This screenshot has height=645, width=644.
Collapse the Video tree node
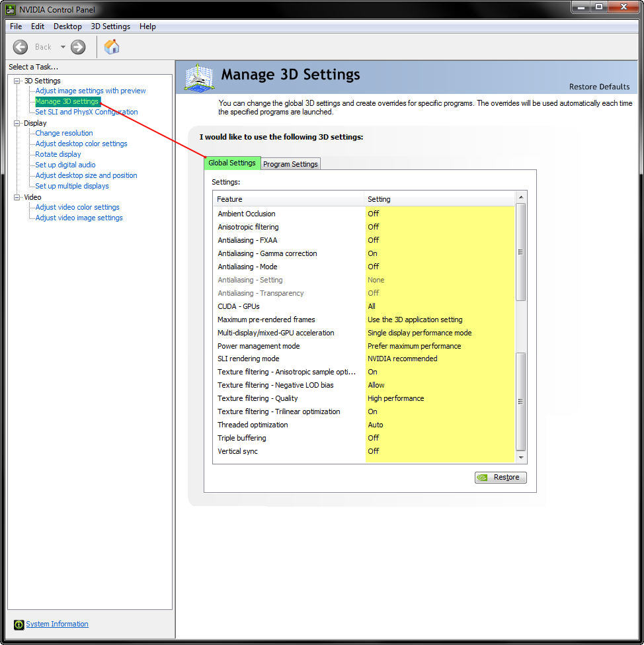pos(17,197)
